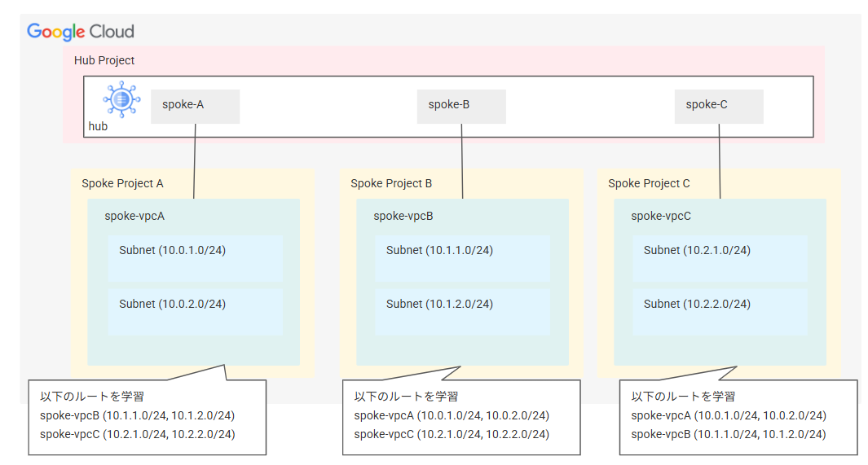Click the learned routes callout under Spoke Project A
The image size is (868, 465).
point(147,416)
